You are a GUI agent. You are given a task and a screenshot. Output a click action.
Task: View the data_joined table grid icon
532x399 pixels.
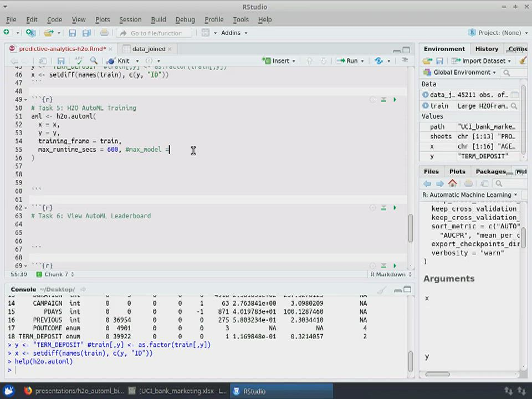(514, 95)
